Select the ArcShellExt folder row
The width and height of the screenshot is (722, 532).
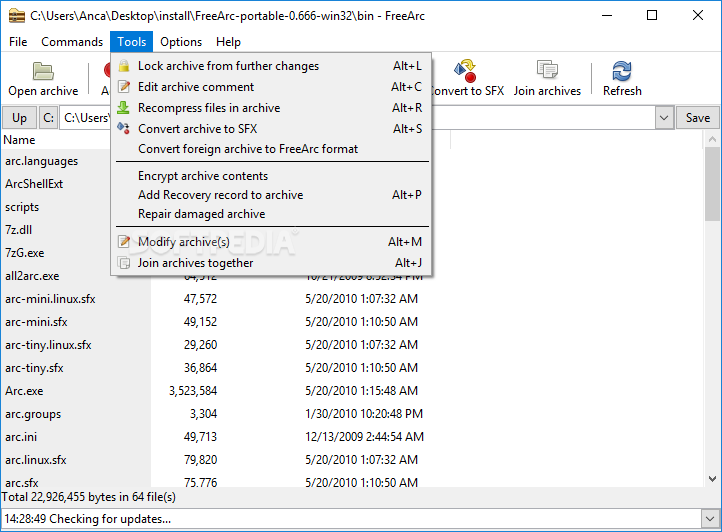tap(34, 184)
